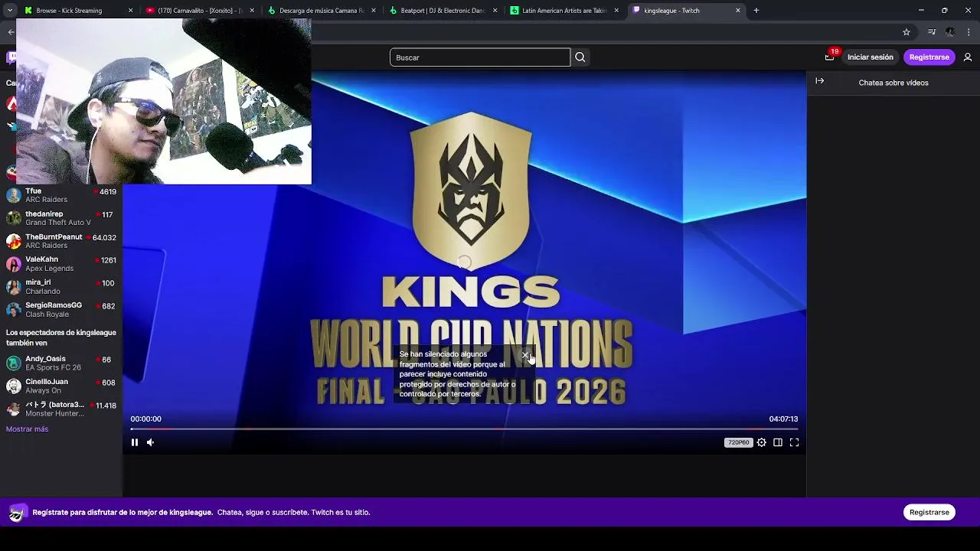Click the 00:00:00 elapsed time label

point(145,419)
